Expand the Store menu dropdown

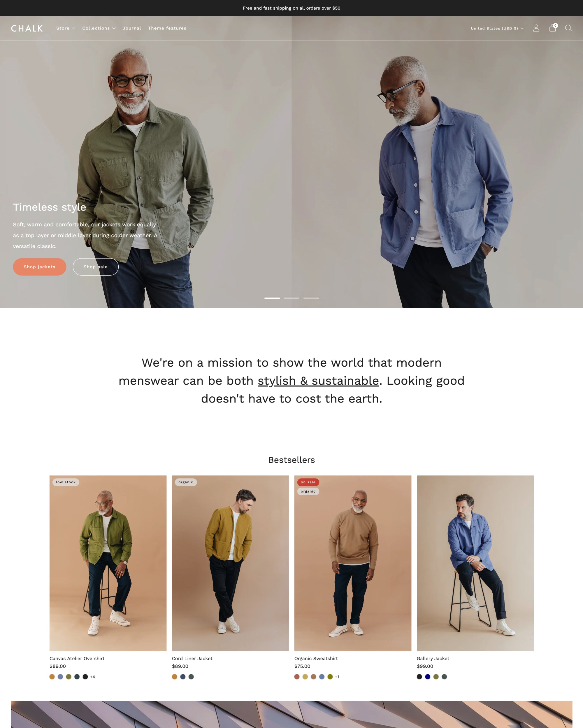click(66, 28)
